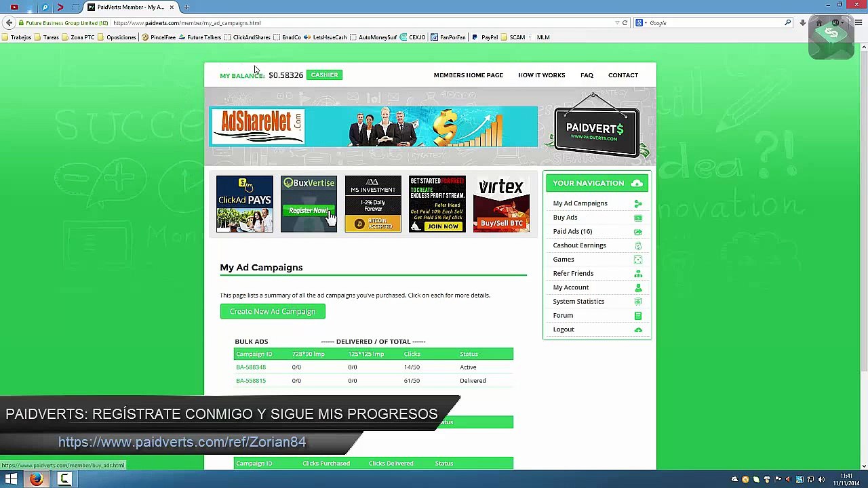Open the FanPorFan bookmark

coord(448,37)
